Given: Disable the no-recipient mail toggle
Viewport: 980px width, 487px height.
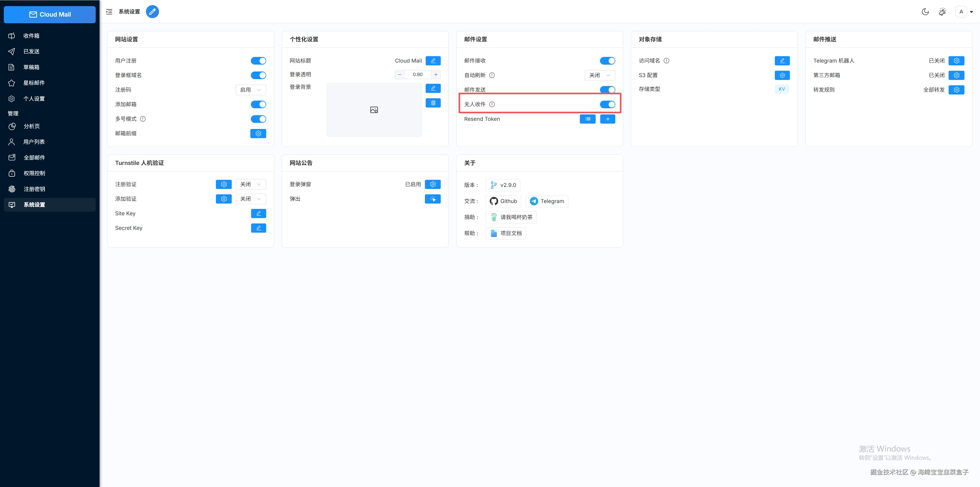Looking at the screenshot, I should (607, 104).
